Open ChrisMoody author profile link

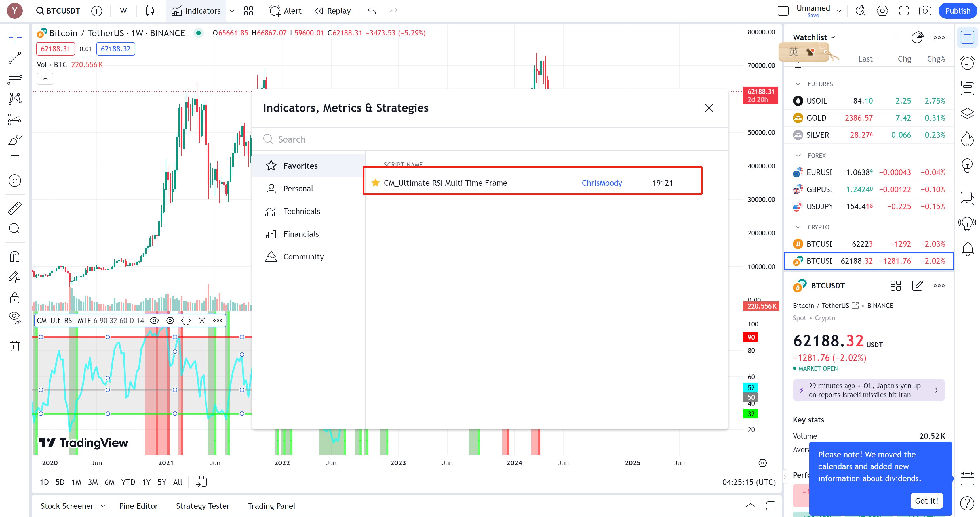602,183
